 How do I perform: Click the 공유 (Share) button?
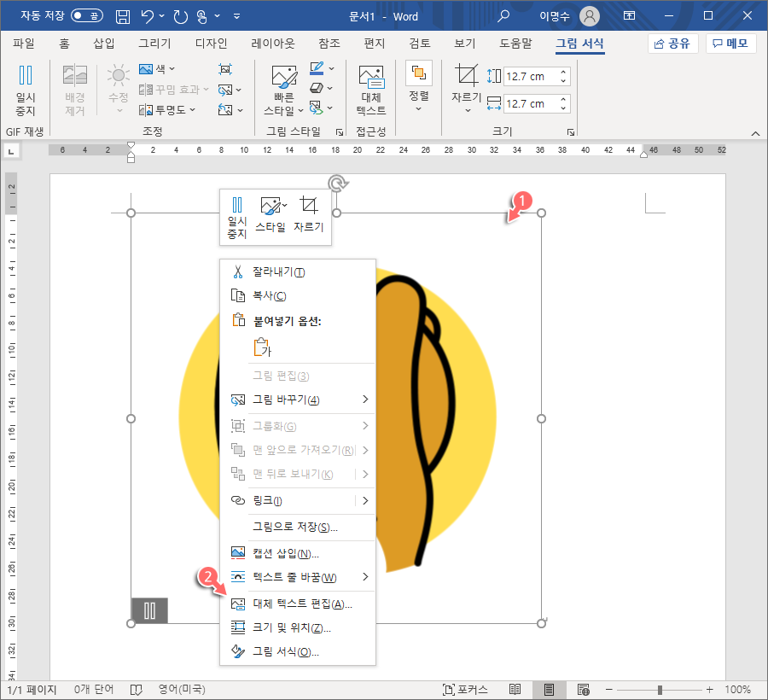(676, 44)
